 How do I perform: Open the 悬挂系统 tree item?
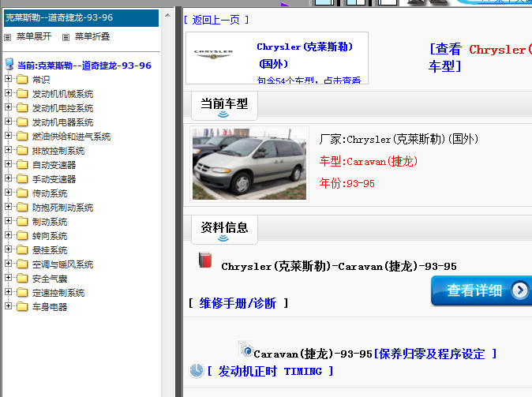click(50, 250)
